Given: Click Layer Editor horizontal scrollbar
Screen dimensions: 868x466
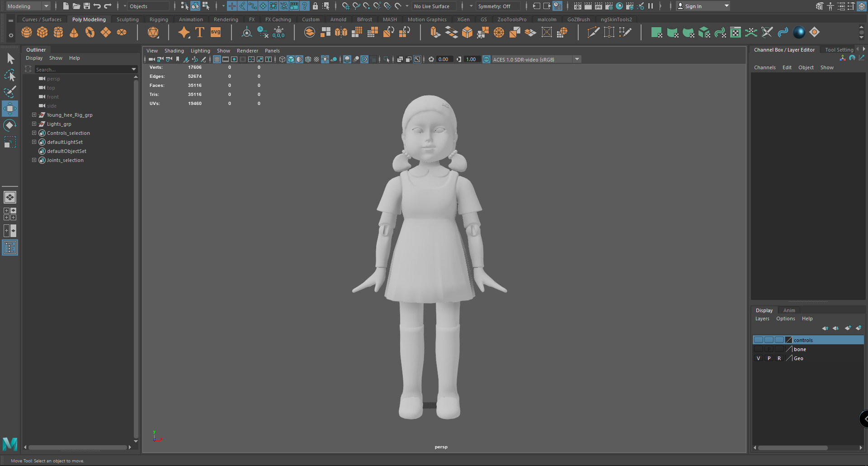Looking at the screenshot, I should click(x=793, y=447).
